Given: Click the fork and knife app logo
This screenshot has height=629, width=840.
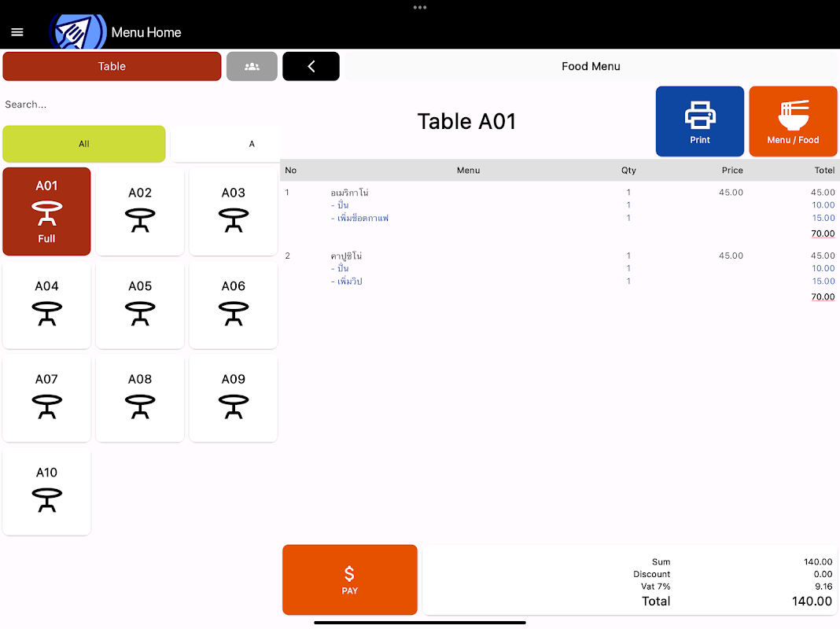Looking at the screenshot, I should coord(78,31).
